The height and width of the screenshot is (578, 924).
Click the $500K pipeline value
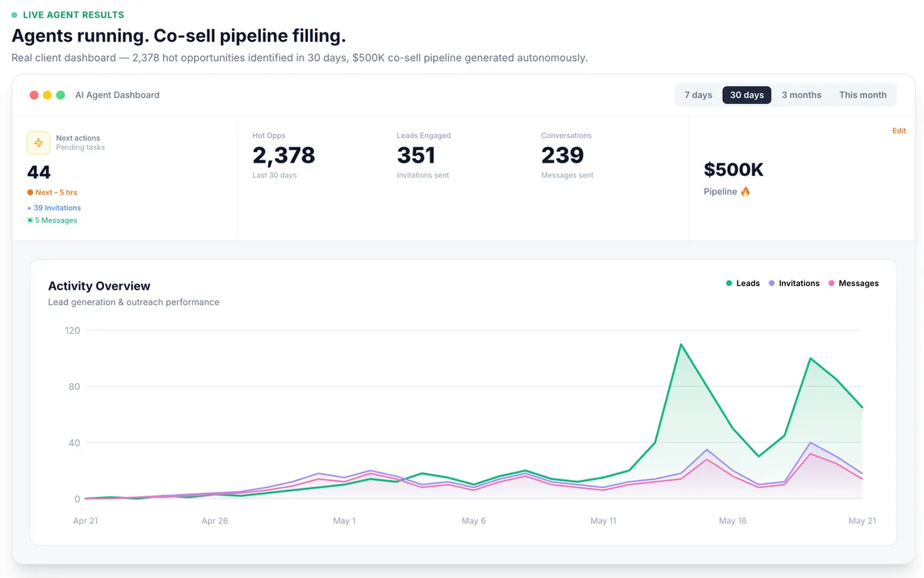[x=734, y=170]
